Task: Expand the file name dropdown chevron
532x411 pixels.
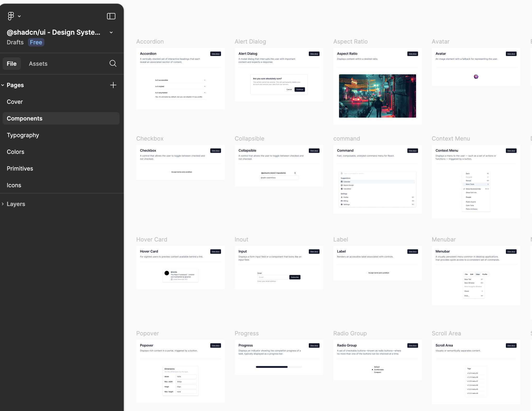Action: [111, 32]
